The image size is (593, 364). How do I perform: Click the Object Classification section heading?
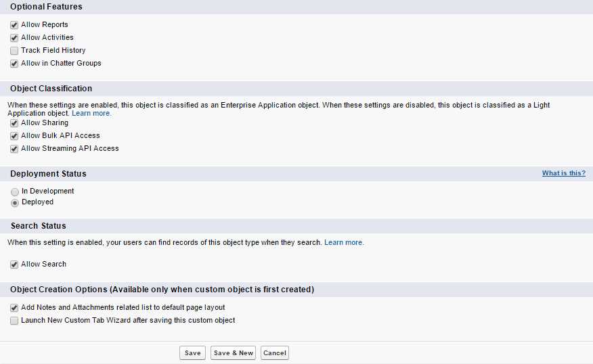click(51, 89)
